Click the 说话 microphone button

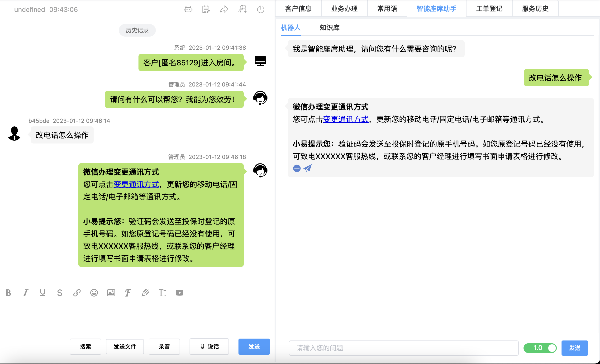click(x=209, y=346)
